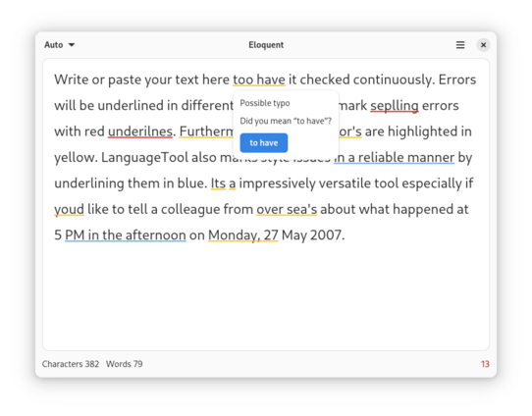Click the blue underlined "PM in the afternoon"
This screenshot has height=416, width=532.
(126, 234)
